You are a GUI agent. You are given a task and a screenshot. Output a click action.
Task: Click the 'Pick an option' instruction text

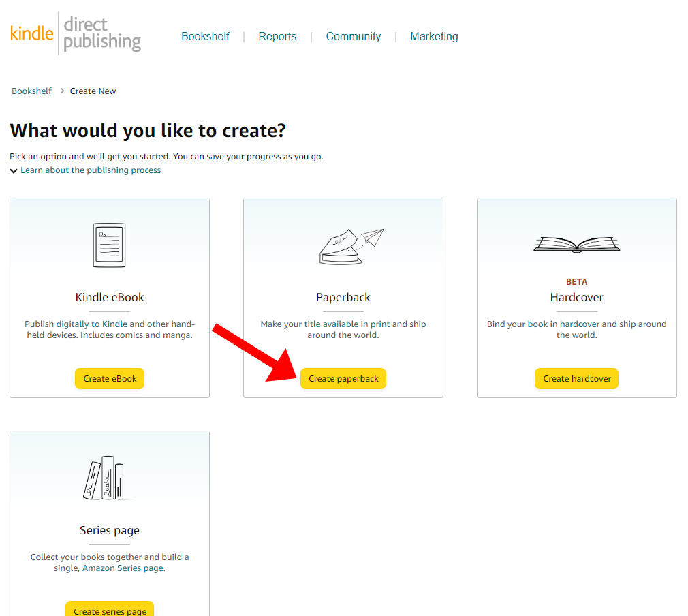coord(167,156)
